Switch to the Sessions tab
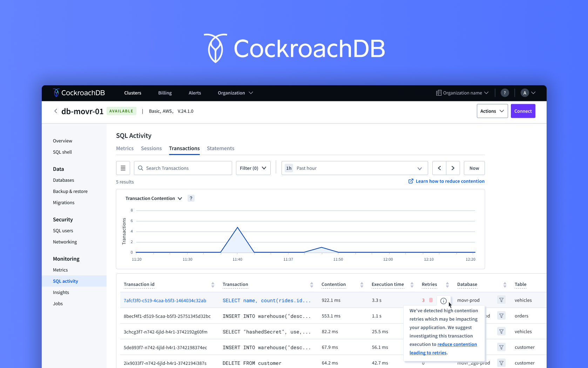Viewport: 588px width, 368px height. click(x=151, y=148)
